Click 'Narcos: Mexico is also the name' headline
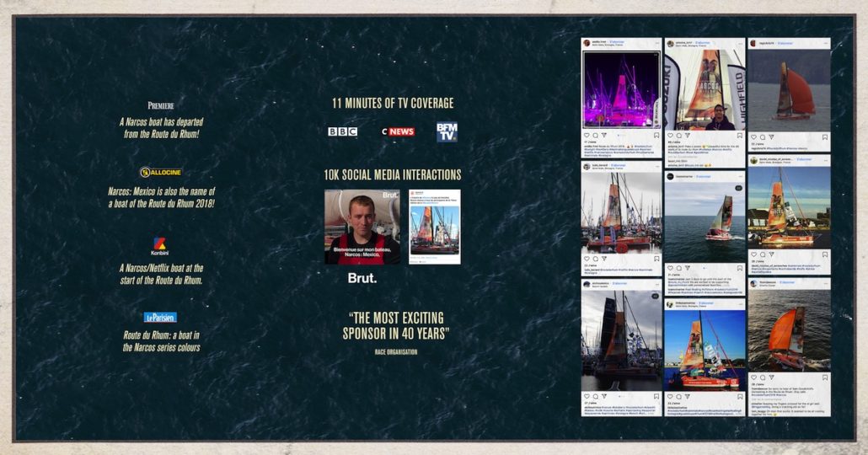The image size is (868, 455). pos(161,198)
